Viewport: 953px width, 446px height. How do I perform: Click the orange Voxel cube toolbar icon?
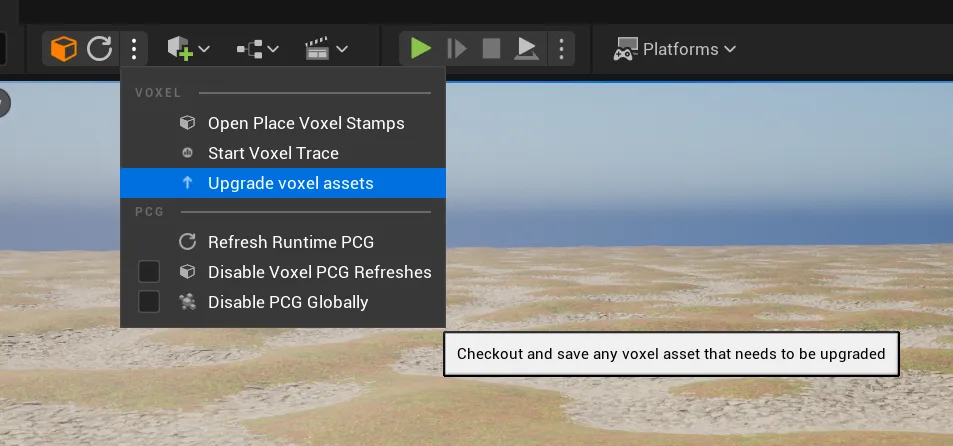64,48
